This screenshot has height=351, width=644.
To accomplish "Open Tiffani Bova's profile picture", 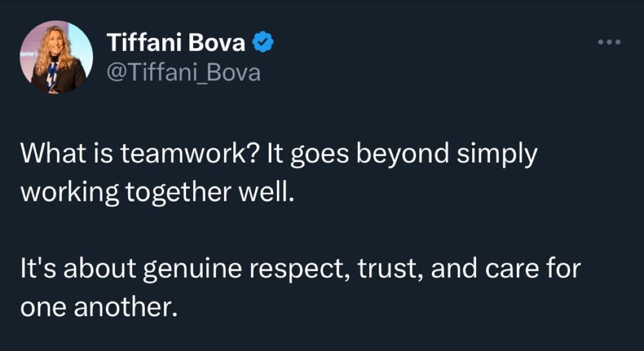I will pos(56,57).
